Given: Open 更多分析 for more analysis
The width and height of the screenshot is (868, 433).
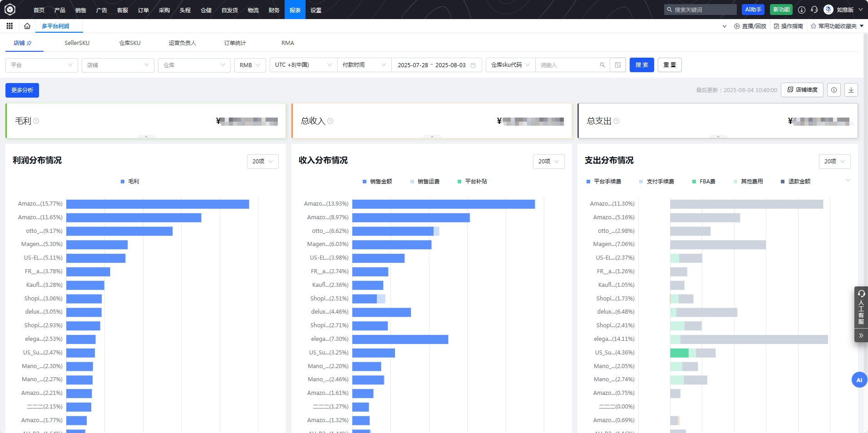Looking at the screenshot, I should 22,90.
